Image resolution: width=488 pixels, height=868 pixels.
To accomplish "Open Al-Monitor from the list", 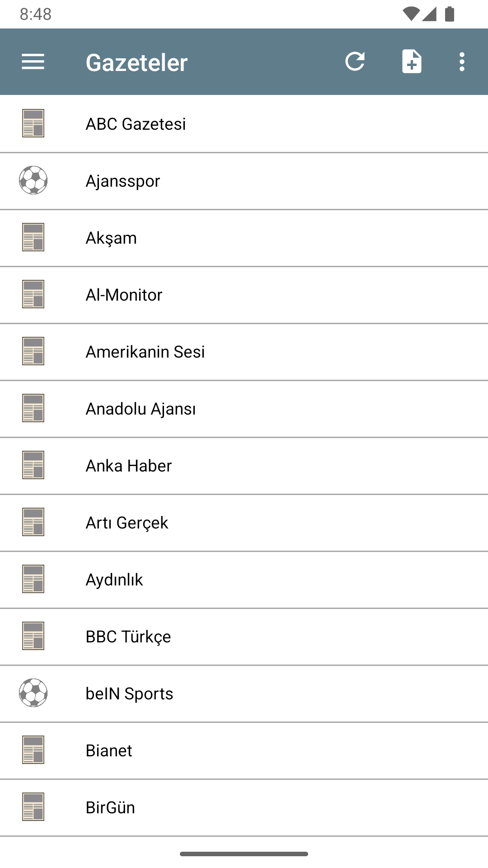I will tap(124, 295).
